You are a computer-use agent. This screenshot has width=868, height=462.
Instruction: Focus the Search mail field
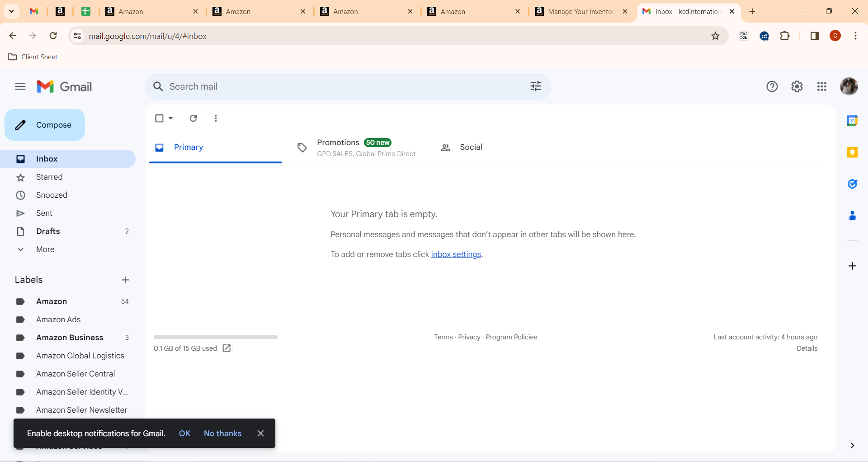(x=348, y=86)
